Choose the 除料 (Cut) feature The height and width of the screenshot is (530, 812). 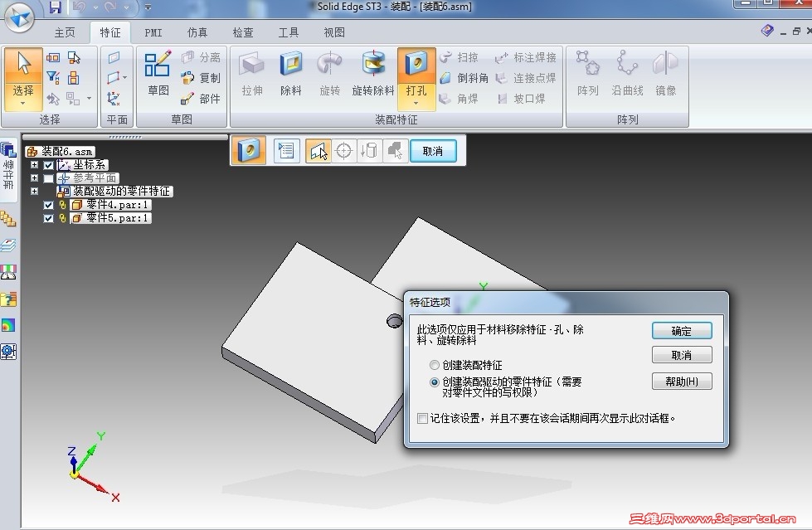(290, 74)
